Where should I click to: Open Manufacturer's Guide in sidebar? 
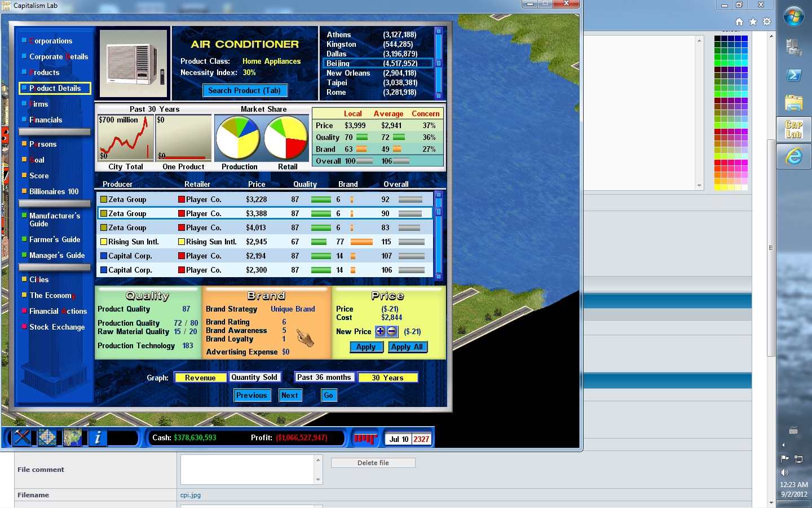pyautogui.click(x=55, y=220)
